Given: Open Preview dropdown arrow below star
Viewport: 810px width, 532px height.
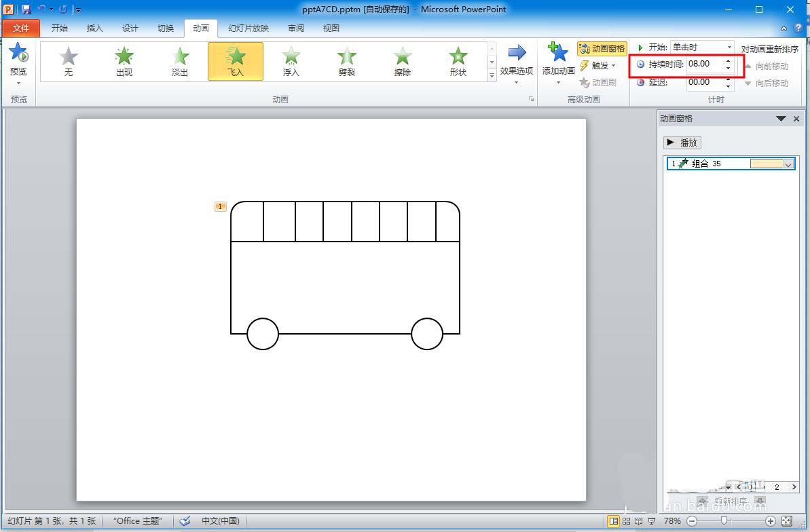Looking at the screenshot, I should click(x=18, y=83).
